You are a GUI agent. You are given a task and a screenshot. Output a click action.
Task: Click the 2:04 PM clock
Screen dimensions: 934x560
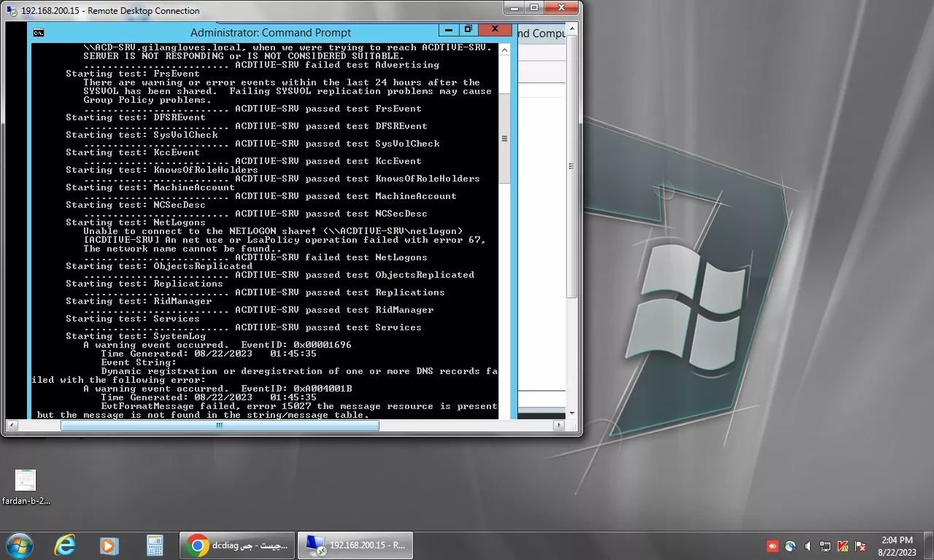897,540
